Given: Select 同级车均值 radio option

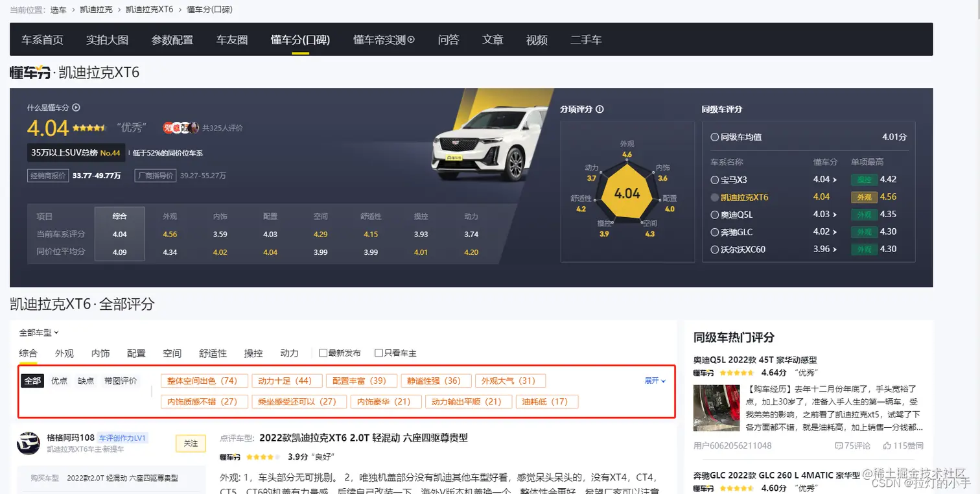Looking at the screenshot, I should [x=714, y=137].
